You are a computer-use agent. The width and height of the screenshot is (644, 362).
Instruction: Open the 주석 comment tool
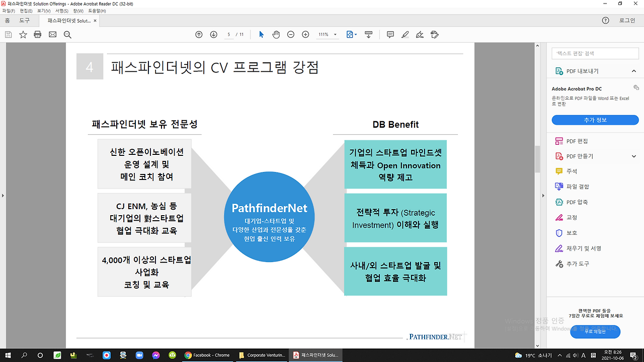[572, 171]
